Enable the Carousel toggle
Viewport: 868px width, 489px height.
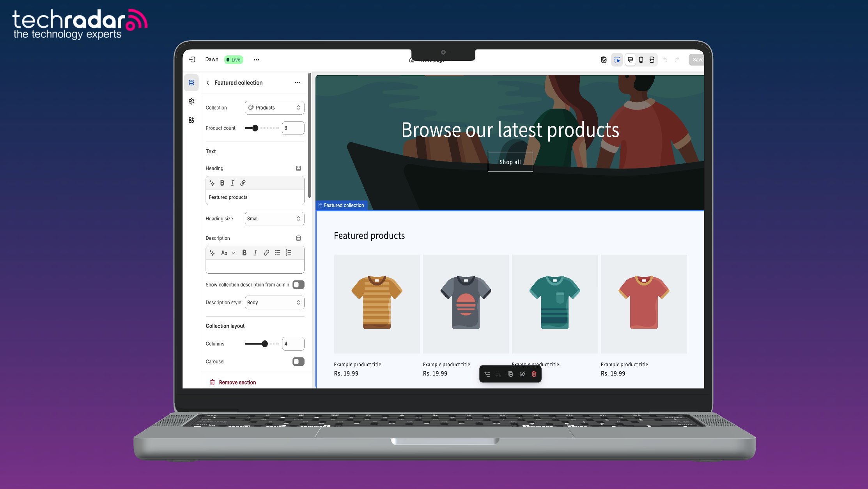pos(298,361)
